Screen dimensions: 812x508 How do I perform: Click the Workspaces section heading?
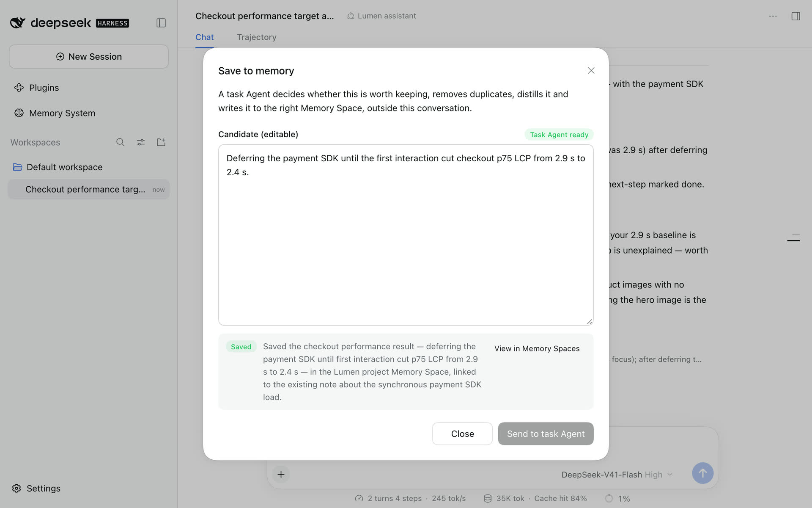point(36,142)
